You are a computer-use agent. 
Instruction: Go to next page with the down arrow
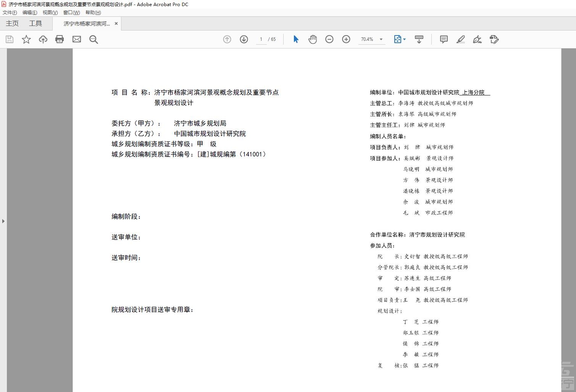(x=244, y=39)
